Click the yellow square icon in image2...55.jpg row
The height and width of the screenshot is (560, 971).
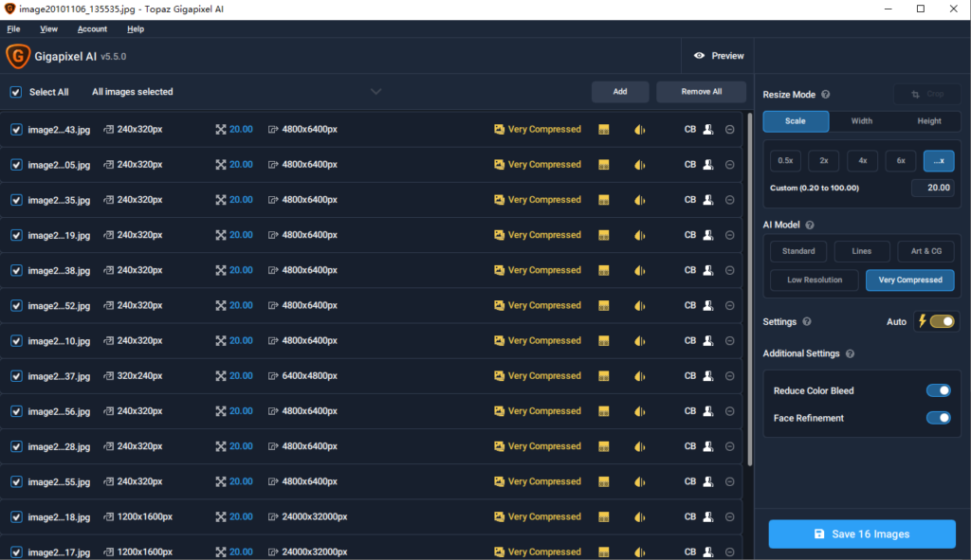tap(604, 482)
